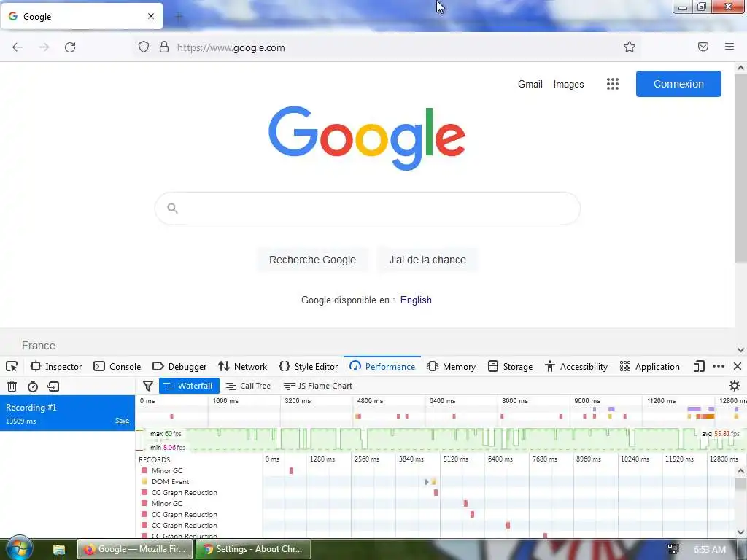Save page to Pocket icon
747x560 pixels.
tap(703, 47)
